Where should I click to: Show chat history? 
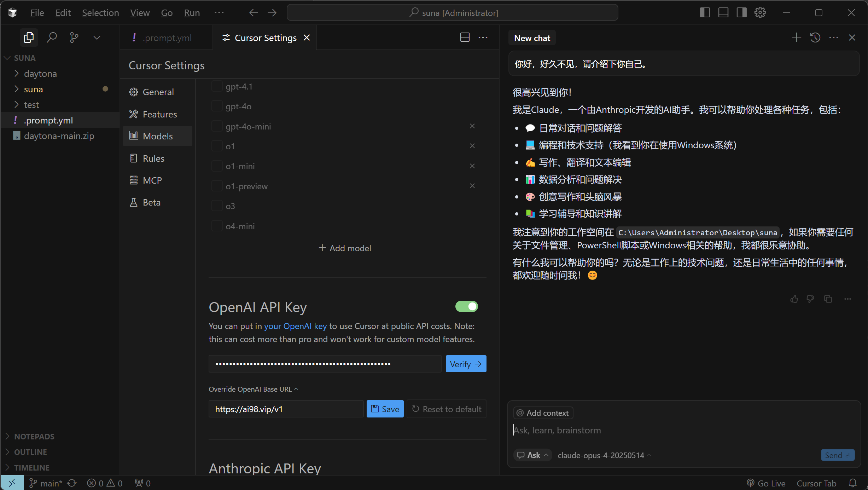coord(815,38)
